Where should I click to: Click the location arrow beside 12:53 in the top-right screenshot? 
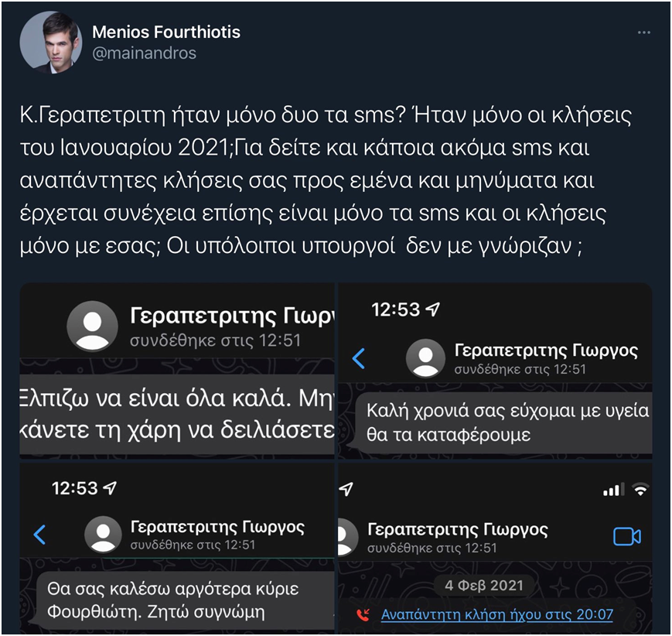[434, 309]
